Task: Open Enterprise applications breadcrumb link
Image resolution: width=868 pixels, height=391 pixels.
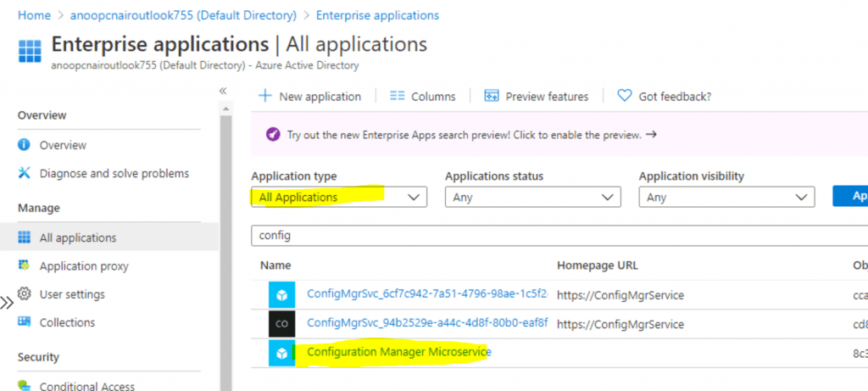Action: [377, 15]
